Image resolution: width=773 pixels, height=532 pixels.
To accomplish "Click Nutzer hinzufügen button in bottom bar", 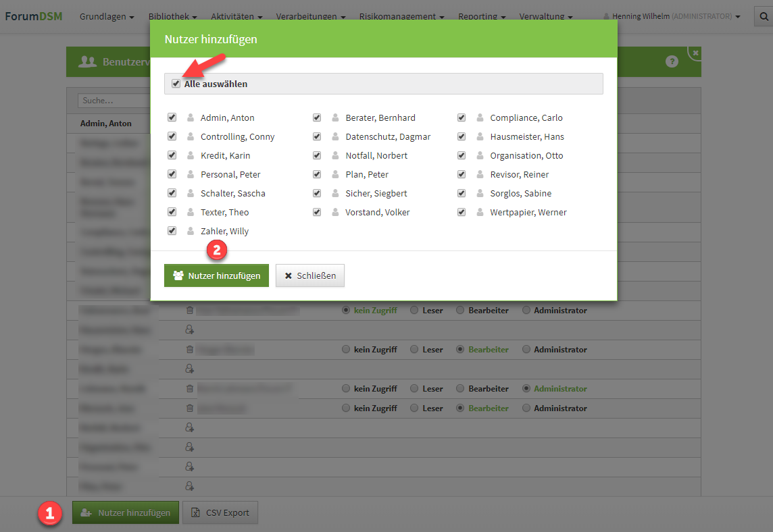I will [x=126, y=512].
